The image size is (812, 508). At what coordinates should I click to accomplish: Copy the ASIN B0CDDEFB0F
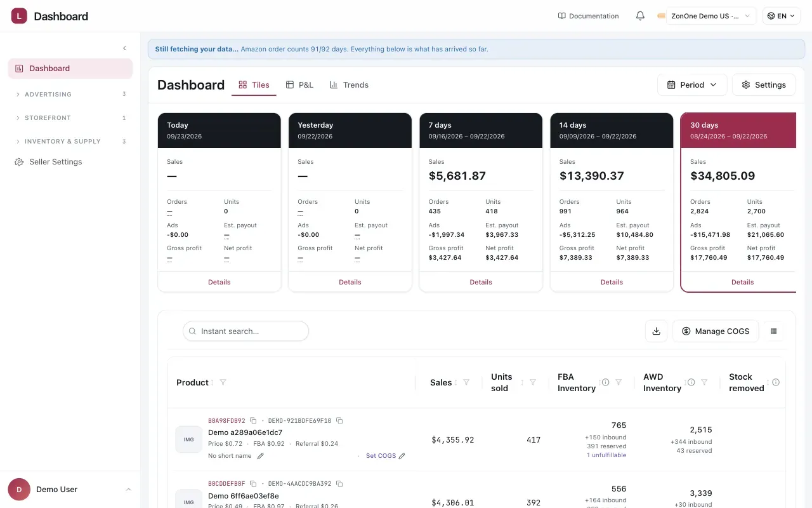(x=253, y=484)
